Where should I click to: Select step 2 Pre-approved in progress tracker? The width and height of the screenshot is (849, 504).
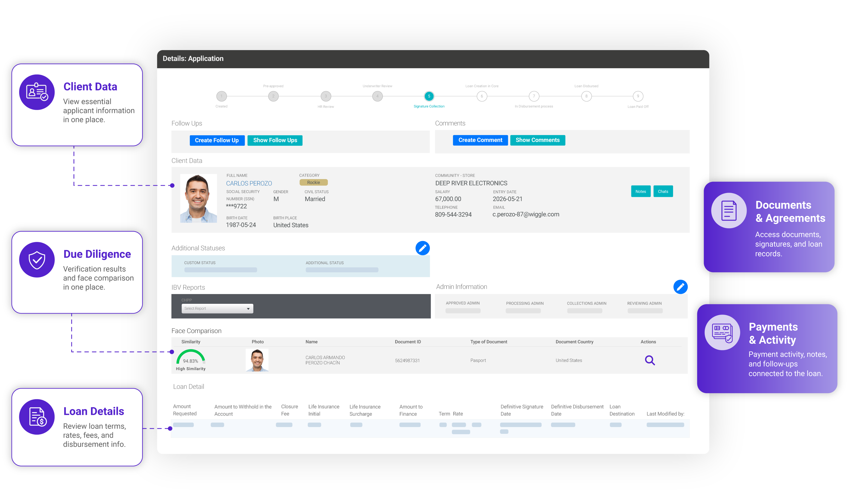[x=273, y=96]
